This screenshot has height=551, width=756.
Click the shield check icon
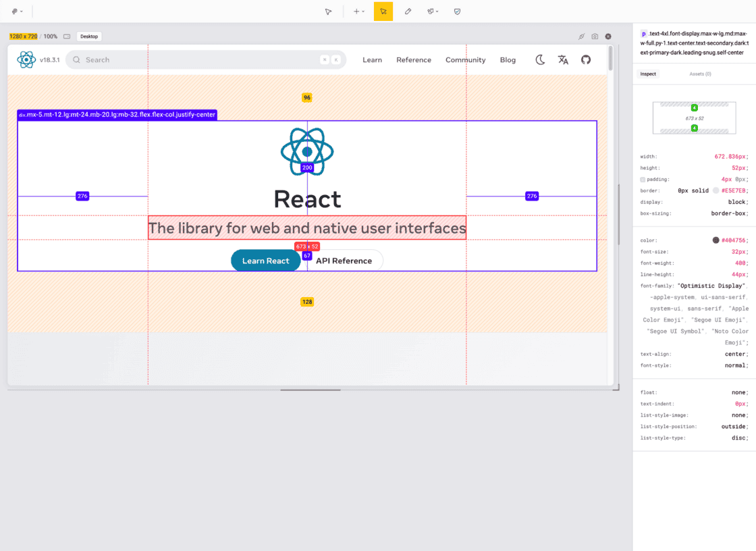click(x=457, y=11)
